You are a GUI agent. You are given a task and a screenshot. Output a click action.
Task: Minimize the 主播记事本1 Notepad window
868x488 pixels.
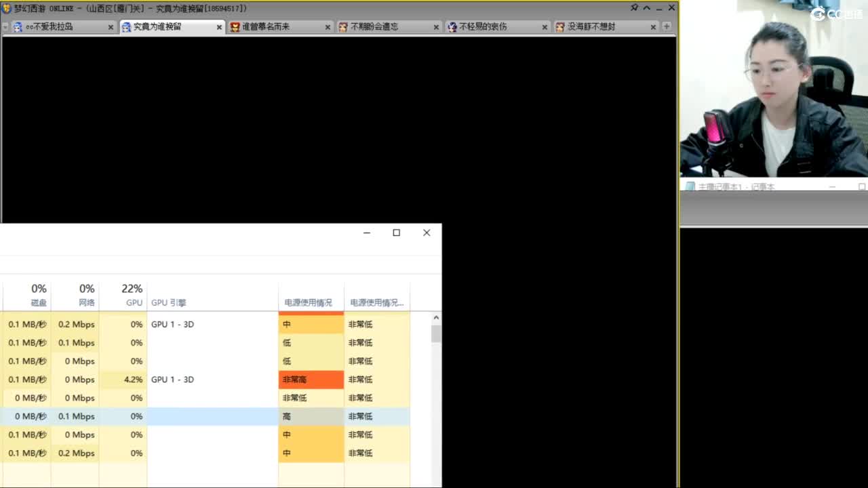(833, 186)
